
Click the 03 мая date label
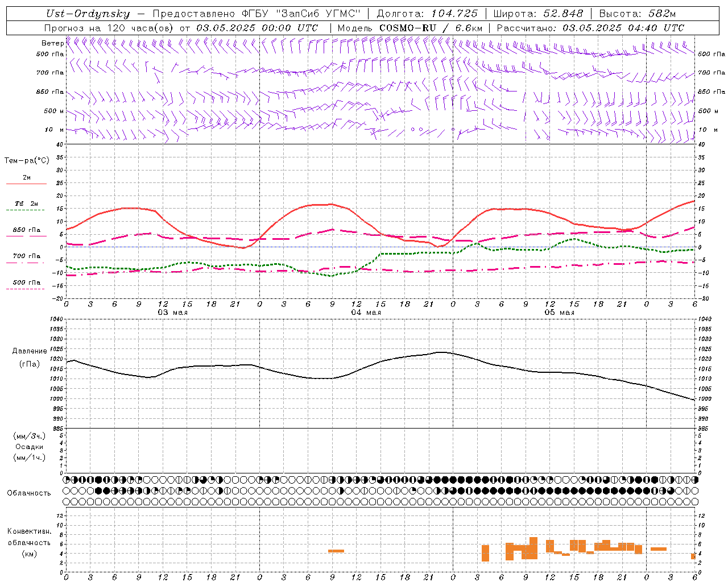point(172,313)
